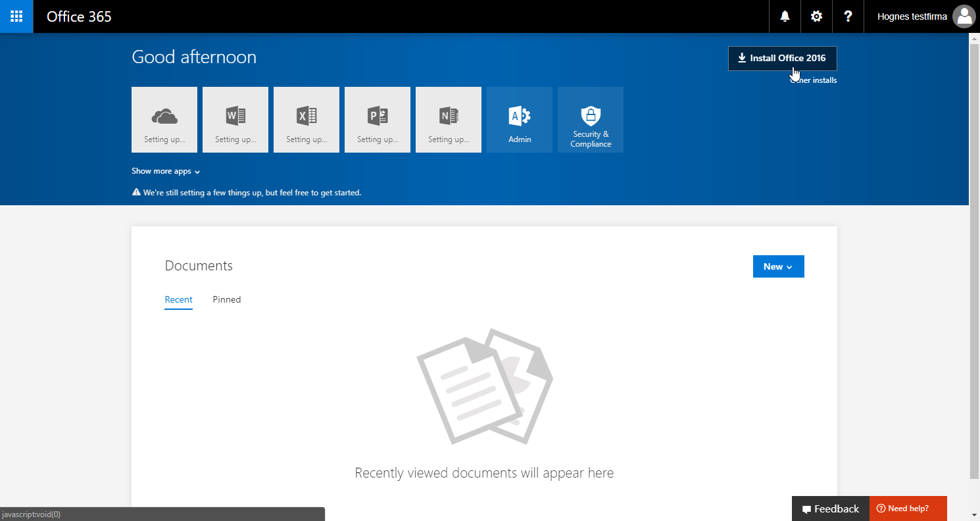Open the account profile picture menu

pos(964,16)
